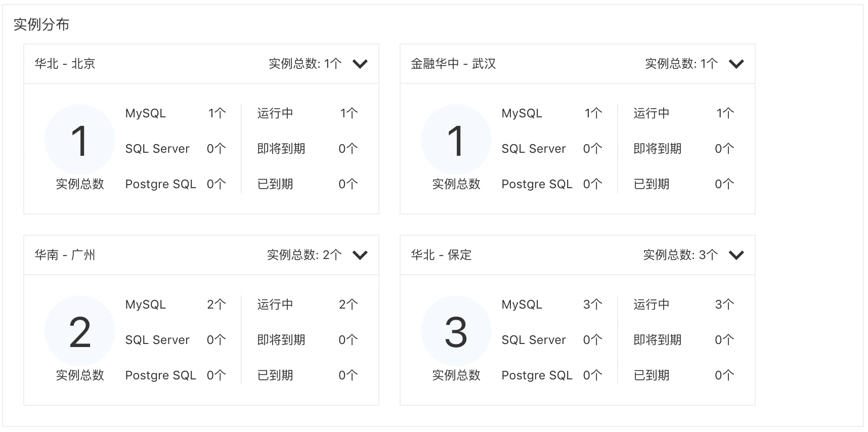Click SQL Server label in 保定 card
Screen dimensions: 868x432
click(x=534, y=340)
